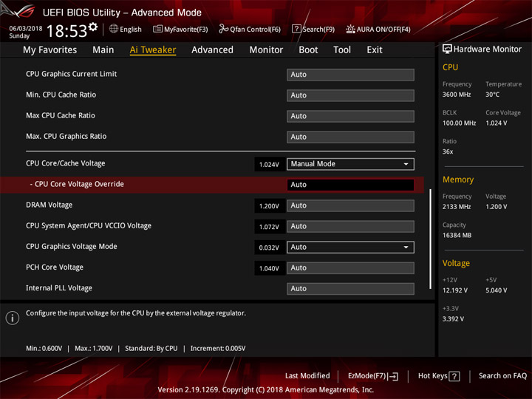Click the 1.072V VCCIO voltage readout
The image size is (532, 399).
pos(269,227)
